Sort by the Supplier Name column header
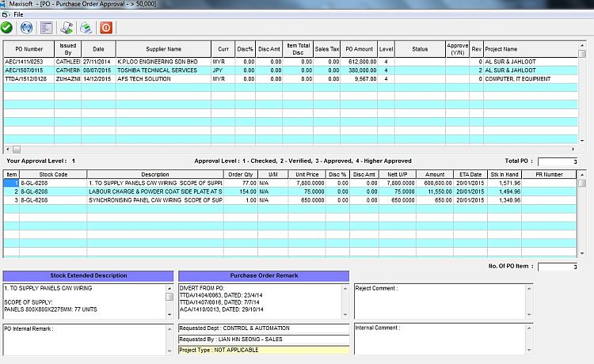Viewport: 594px width, 364px height. [163, 48]
